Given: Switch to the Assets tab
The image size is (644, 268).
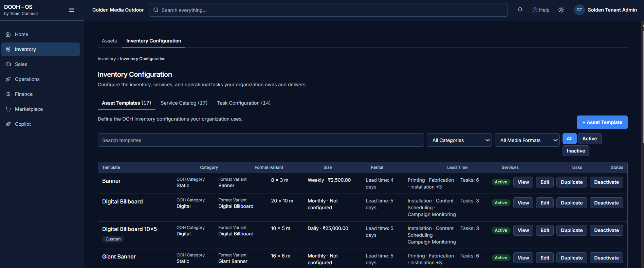Looking at the screenshot, I should point(109,41).
